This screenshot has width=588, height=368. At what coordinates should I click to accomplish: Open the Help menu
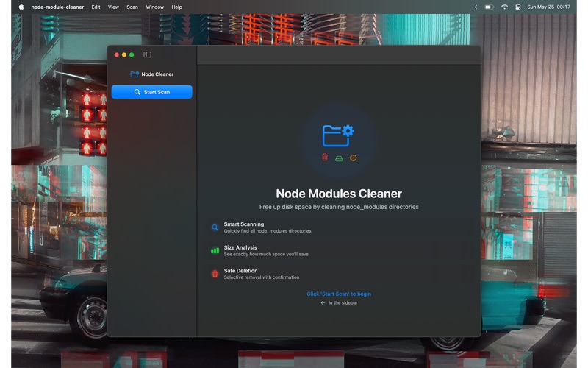click(x=176, y=7)
